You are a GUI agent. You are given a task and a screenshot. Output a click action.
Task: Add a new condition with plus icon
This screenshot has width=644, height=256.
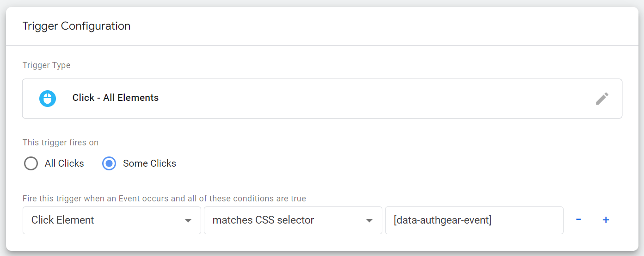point(606,220)
